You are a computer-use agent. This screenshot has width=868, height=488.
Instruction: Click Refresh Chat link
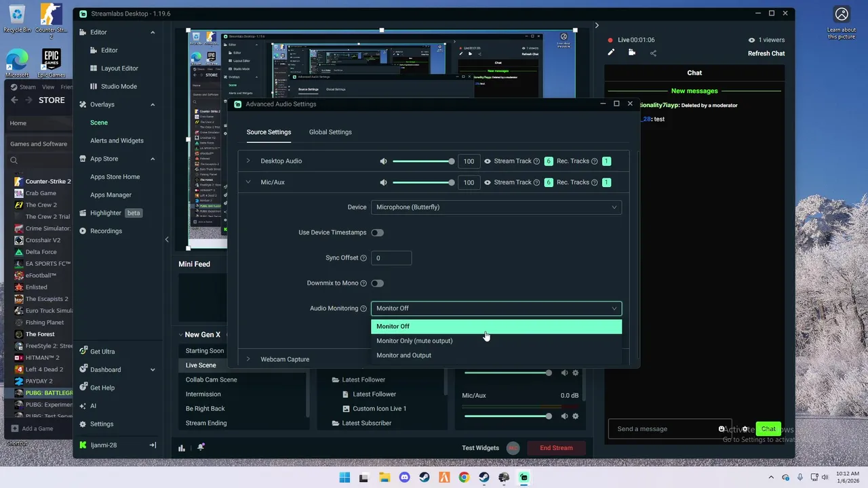[x=766, y=54]
